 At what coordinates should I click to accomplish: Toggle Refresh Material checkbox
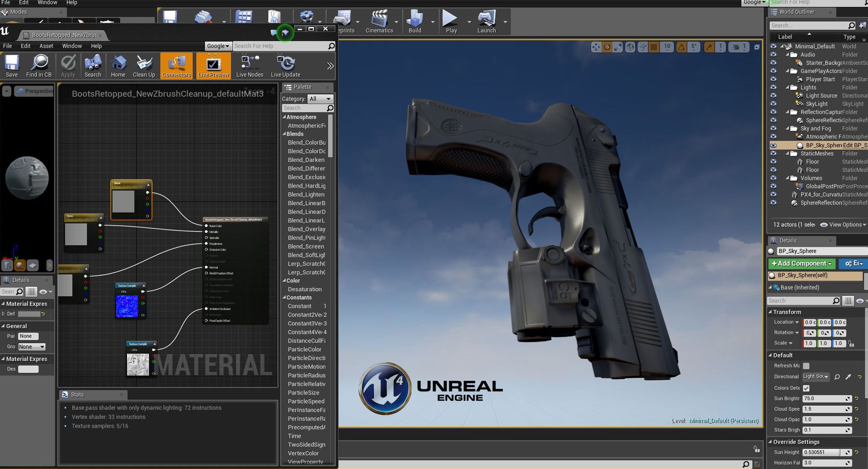(806, 366)
